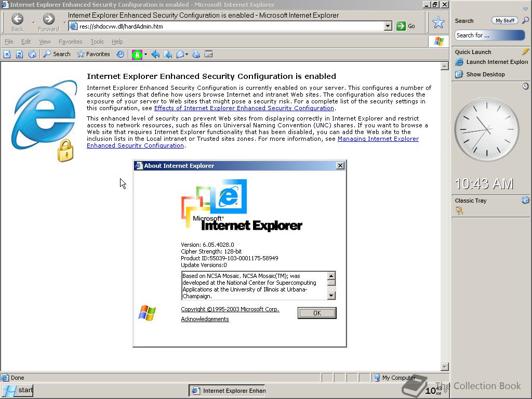
Task: Click the green Go button
Action: click(405, 26)
